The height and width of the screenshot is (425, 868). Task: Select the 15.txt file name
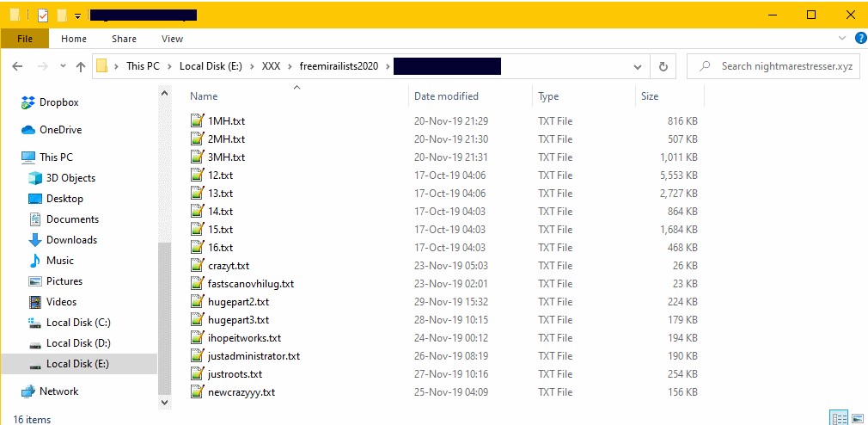click(220, 230)
